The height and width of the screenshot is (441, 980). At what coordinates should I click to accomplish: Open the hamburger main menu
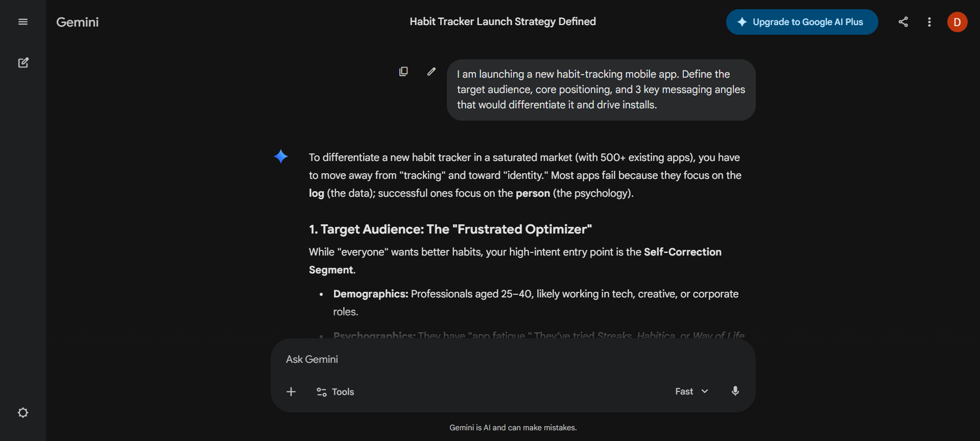pyautogui.click(x=23, y=22)
